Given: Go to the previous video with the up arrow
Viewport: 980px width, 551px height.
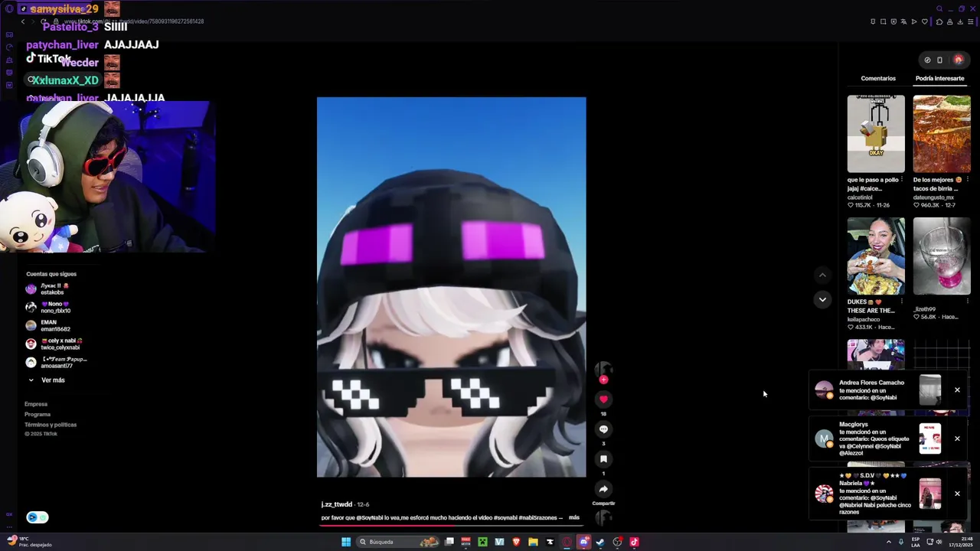Looking at the screenshot, I should click(822, 275).
